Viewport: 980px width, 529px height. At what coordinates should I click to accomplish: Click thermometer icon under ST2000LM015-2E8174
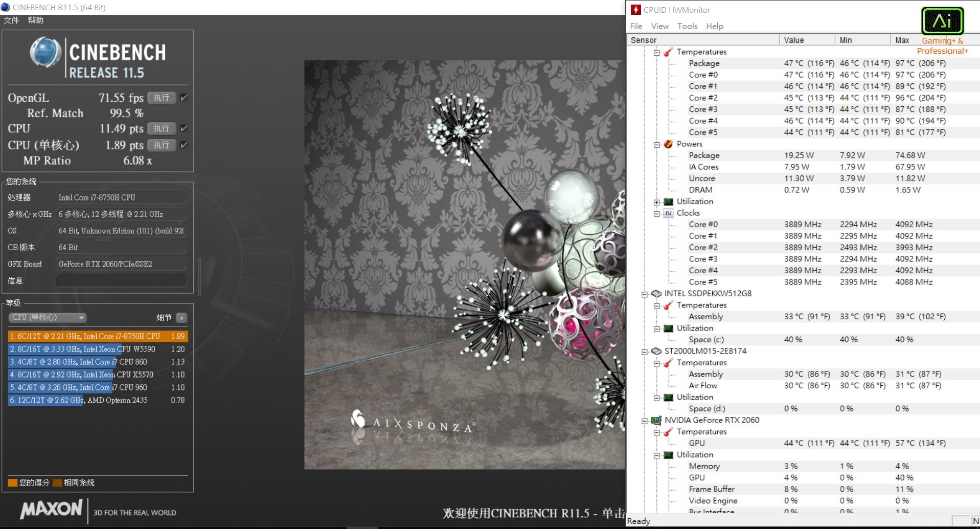[x=668, y=363]
